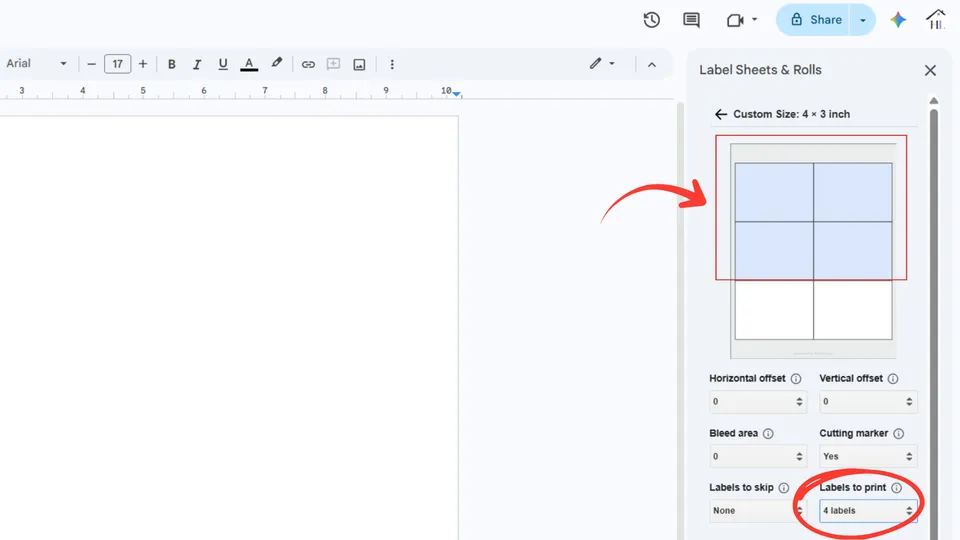This screenshot has height=540, width=960.
Task: Toggle bold formatting
Action: pos(172,64)
